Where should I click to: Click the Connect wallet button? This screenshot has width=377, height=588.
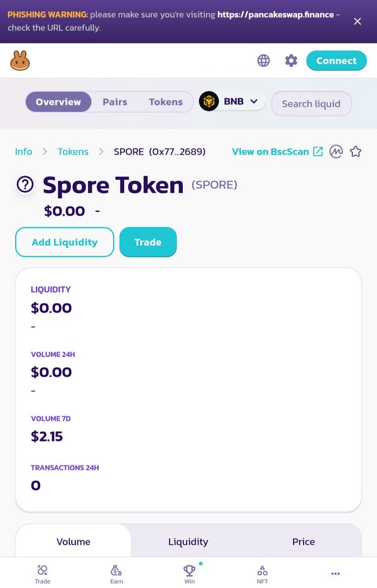click(x=337, y=61)
